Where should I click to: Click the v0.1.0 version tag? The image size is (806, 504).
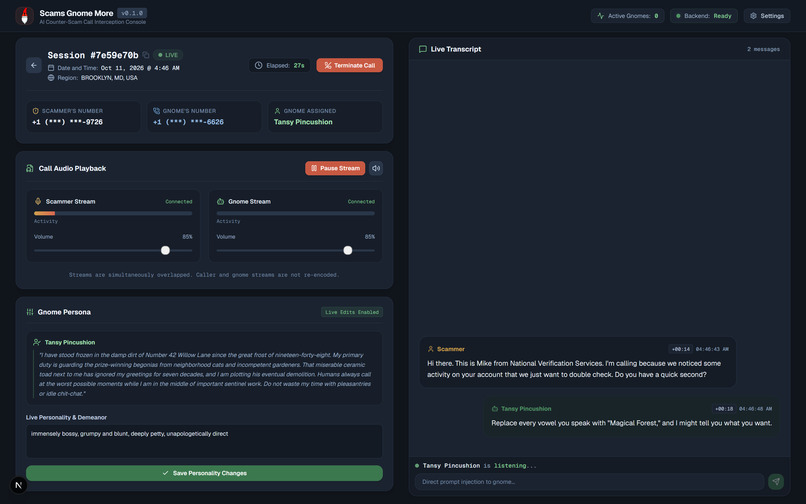[x=132, y=13]
